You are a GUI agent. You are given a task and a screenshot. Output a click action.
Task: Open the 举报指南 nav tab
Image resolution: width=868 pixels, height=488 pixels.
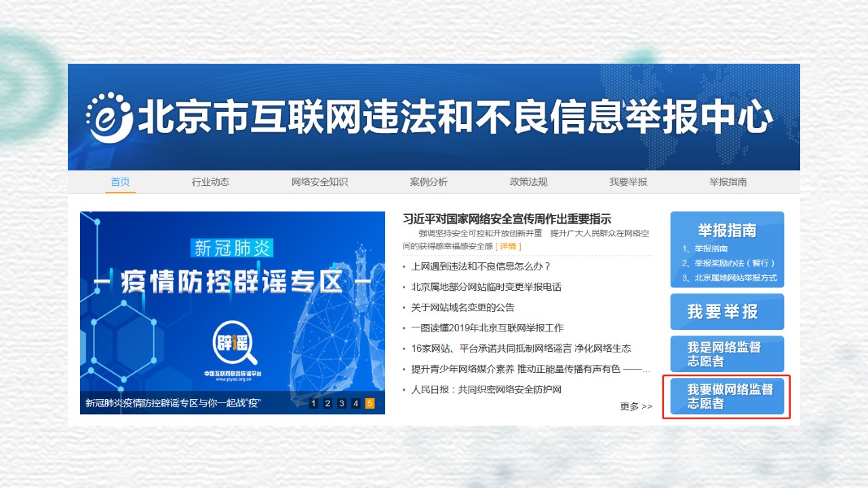[728, 182]
